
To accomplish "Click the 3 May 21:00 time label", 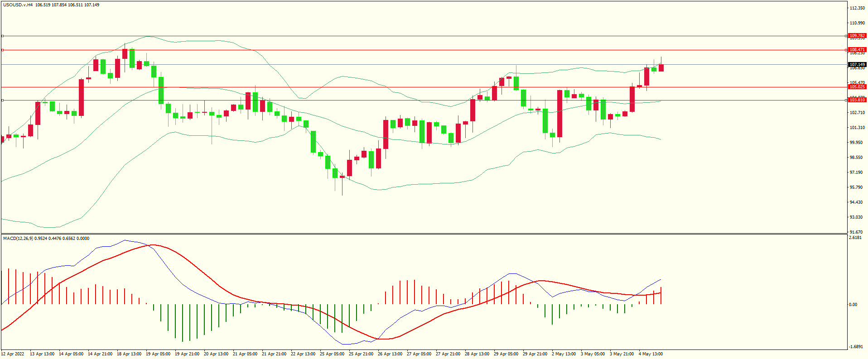I will click(x=622, y=354).
